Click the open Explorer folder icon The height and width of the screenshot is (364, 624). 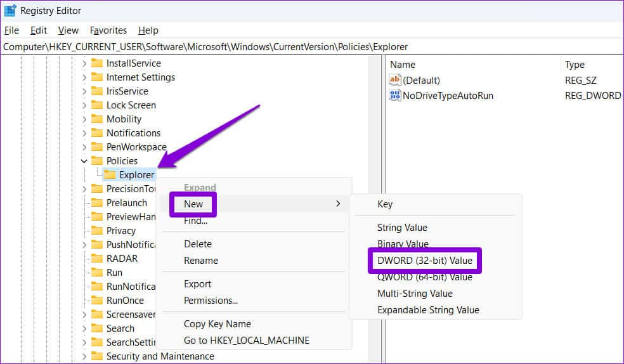[x=110, y=174]
